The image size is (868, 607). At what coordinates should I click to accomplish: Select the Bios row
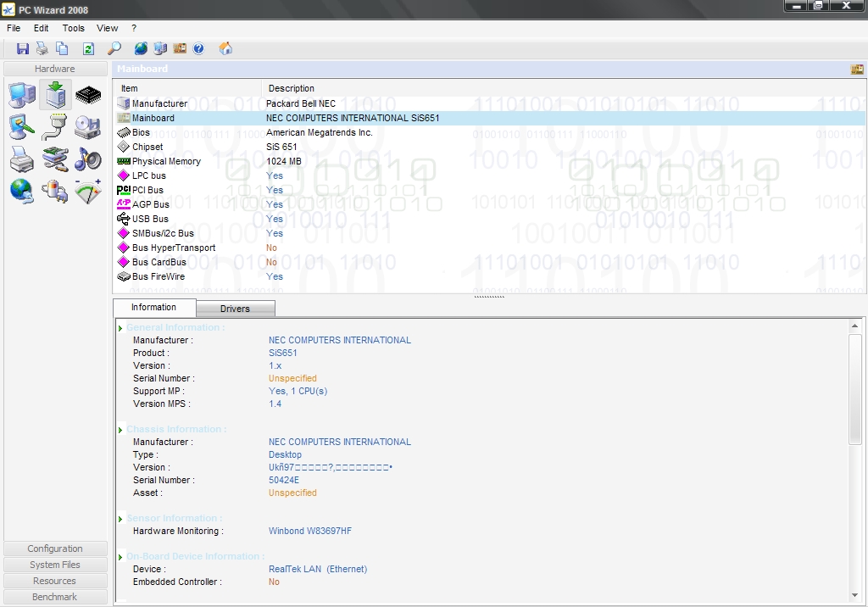point(490,132)
